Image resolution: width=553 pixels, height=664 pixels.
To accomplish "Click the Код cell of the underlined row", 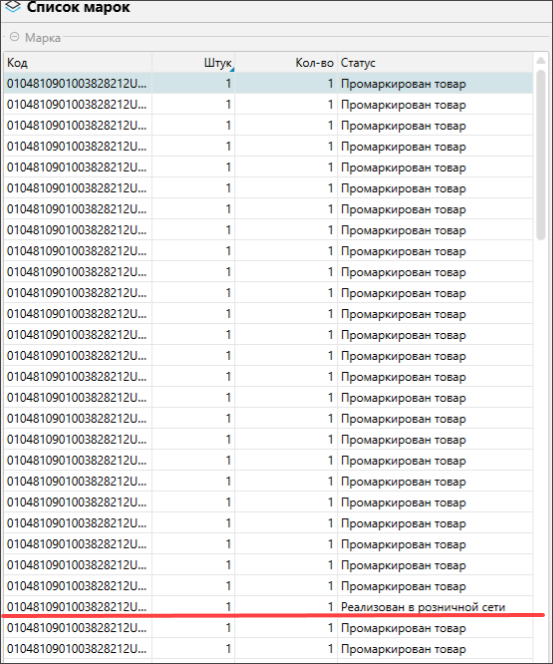I will click(78, 606).
